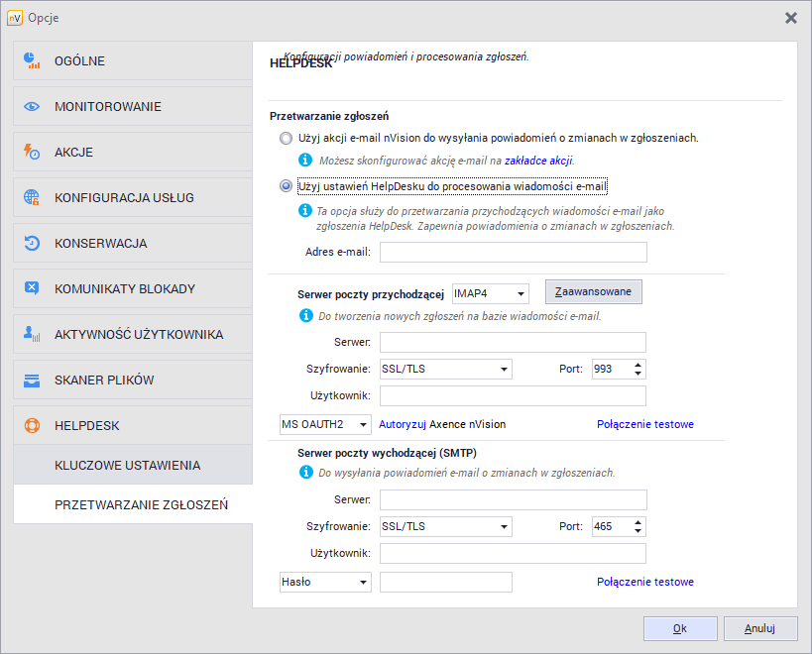812x654 pixels.
Task: Switch to Przetwarzanie zgłoszeń subsection
Action: coord(141,505)
